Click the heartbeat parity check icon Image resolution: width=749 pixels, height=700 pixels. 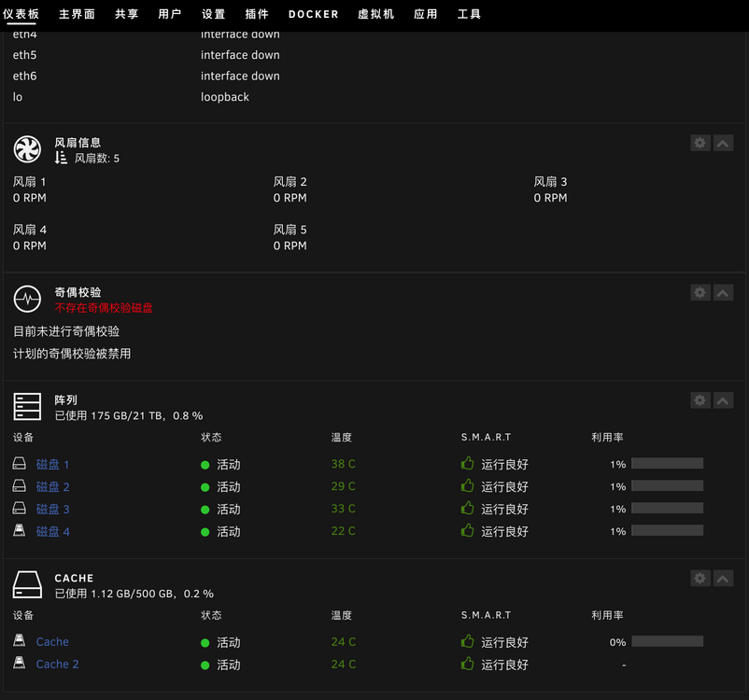pos(27,299)
